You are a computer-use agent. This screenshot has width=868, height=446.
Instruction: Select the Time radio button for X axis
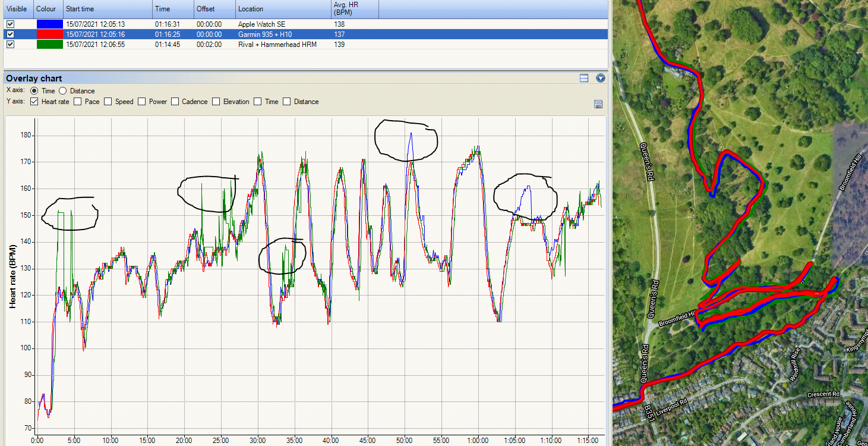(x=34, y=91)
